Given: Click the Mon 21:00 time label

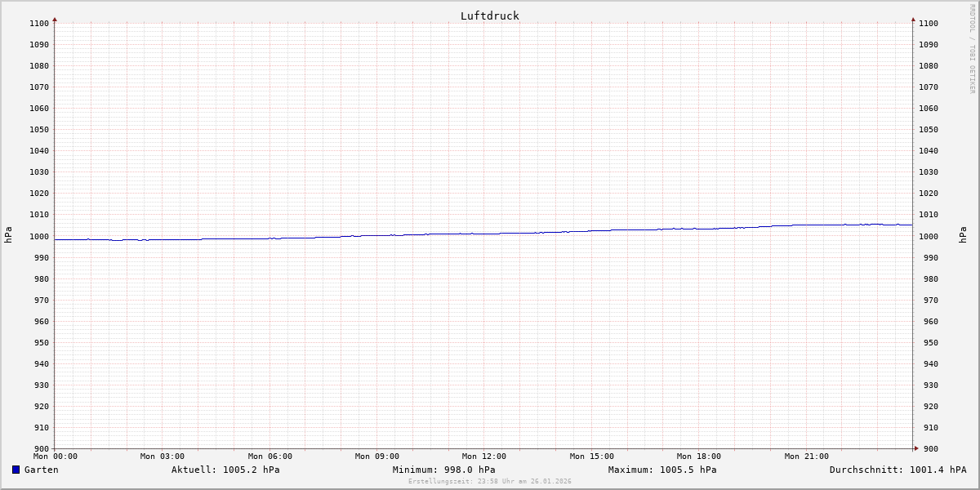Looking at the screenshot, I should tap(806, 457).
